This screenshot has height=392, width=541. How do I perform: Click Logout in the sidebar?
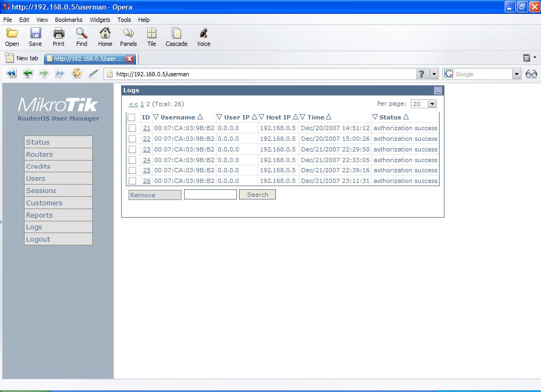(58, 239)
